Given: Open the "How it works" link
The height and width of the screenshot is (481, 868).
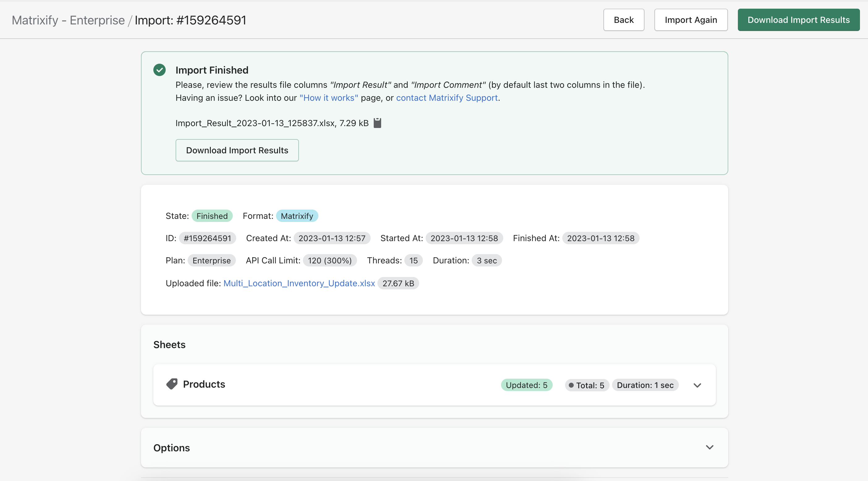Looking at the screenshot, I should tap(329, 98).
